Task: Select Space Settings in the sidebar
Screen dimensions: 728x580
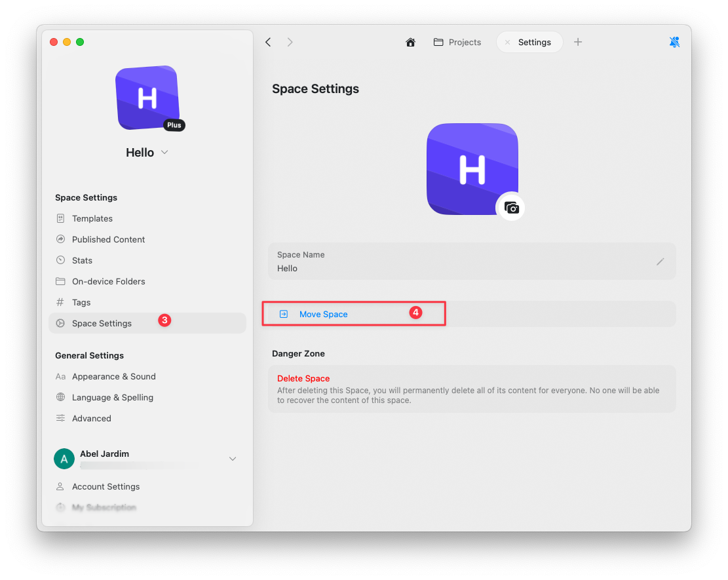Action: pyautogui.click(x=147, y=323)
